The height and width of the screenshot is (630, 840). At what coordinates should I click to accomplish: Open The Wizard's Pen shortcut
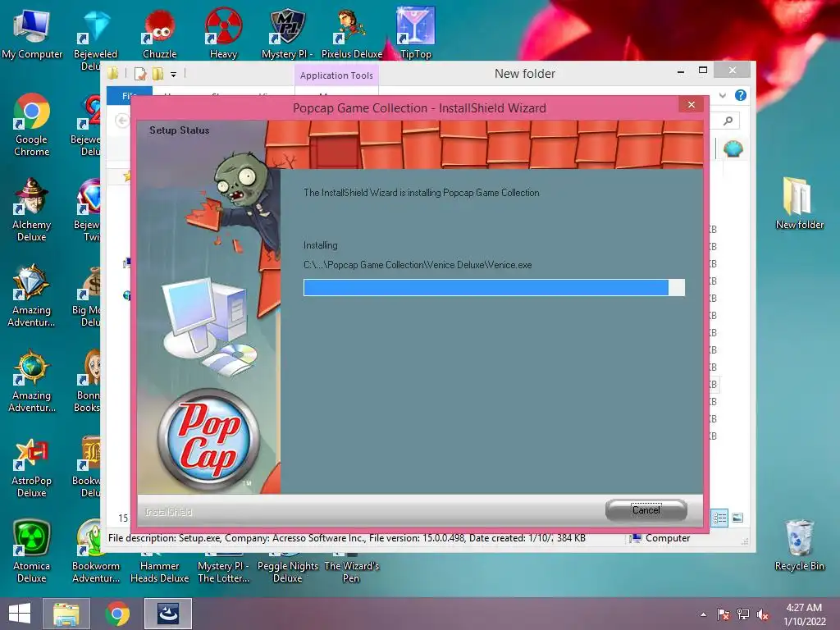(351, 571)
